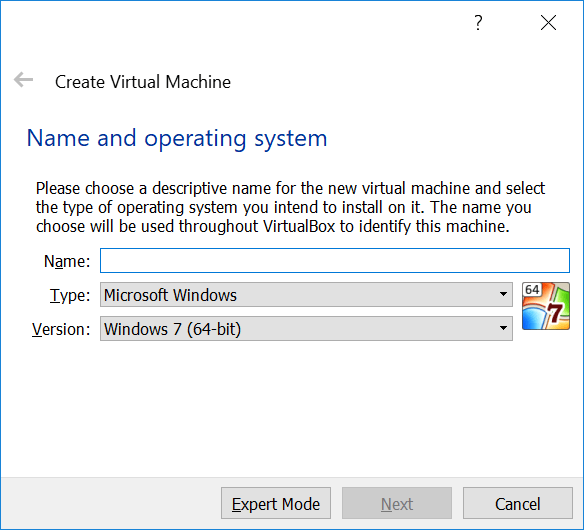Click the Type: label

click(70, 295)
